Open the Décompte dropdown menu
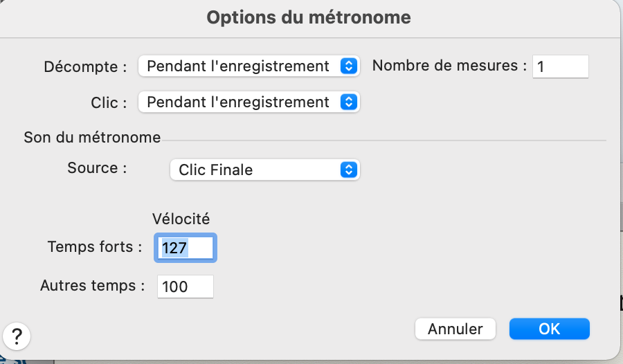The image size is (623, 364). pos(249,66)
